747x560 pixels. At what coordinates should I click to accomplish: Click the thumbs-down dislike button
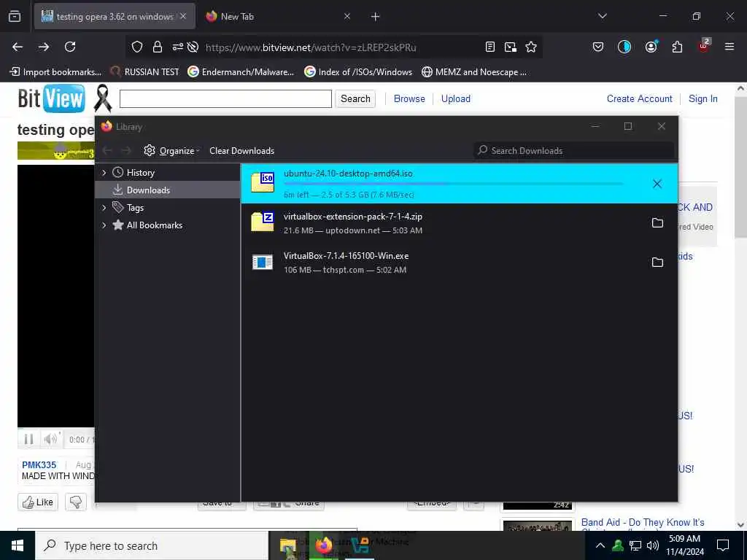76,502
